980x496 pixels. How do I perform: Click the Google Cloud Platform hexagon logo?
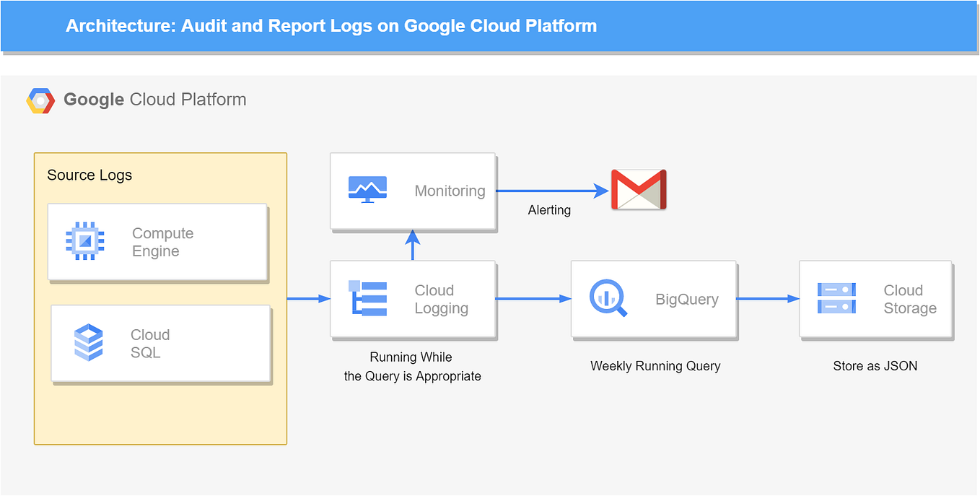tap(40, 100)
